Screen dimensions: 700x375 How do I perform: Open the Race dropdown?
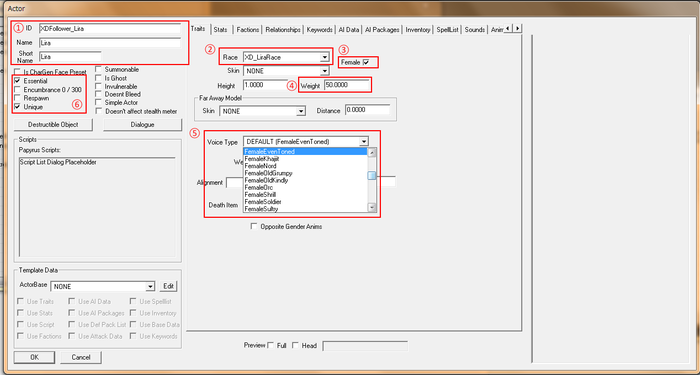click(325, 57)
